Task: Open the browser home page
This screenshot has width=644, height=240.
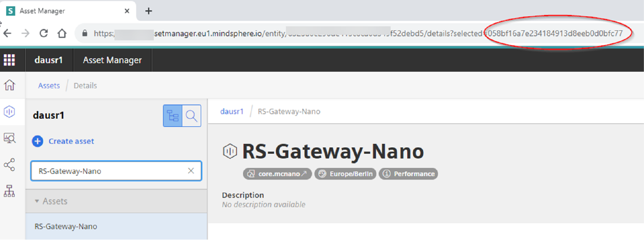Action: click(62, 34)
